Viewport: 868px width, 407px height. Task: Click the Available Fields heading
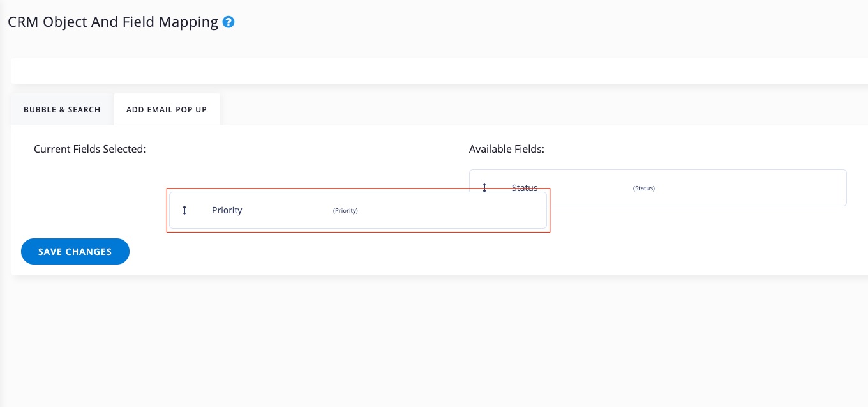pyautogui.click(x=506, y=149)
